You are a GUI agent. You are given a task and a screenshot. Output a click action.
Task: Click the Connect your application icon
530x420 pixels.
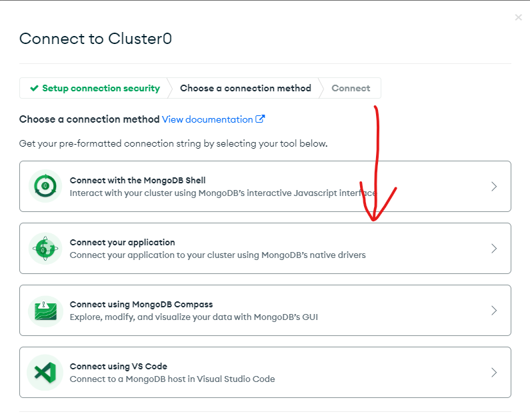(45, 249)
